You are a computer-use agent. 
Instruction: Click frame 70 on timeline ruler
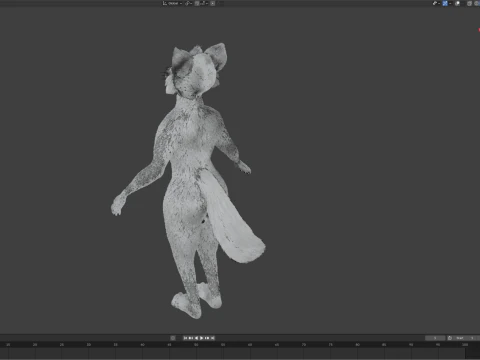coord(304,345)
